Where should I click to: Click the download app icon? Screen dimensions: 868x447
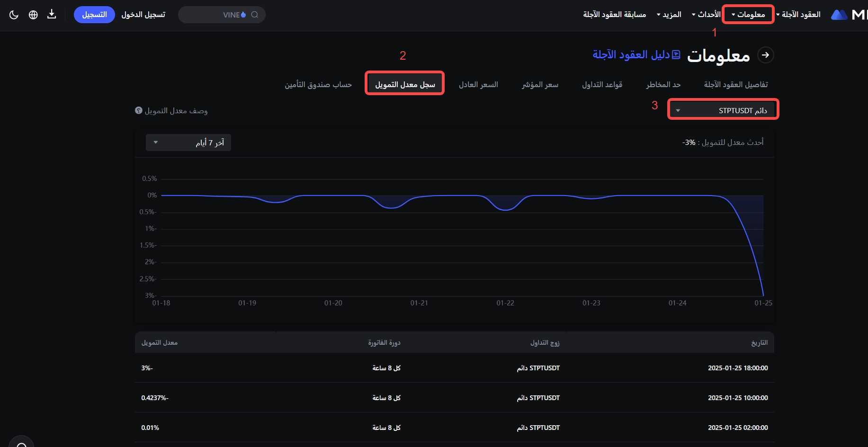click(x=52, y=15)
